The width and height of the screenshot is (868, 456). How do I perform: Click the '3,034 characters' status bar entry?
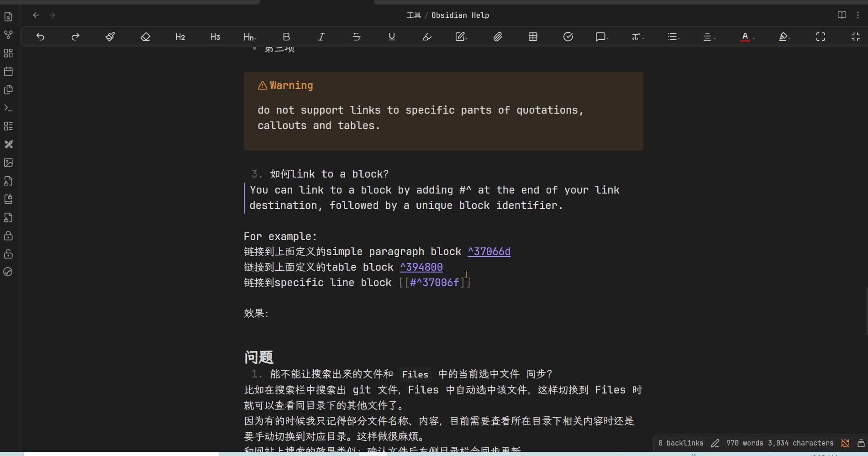click(x=801, y=443)
